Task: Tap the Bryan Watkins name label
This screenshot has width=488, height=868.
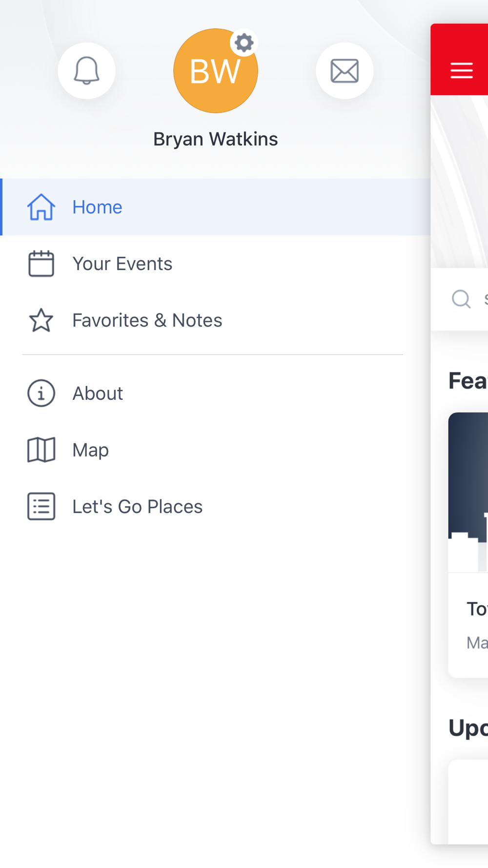Action: point(216,139)
